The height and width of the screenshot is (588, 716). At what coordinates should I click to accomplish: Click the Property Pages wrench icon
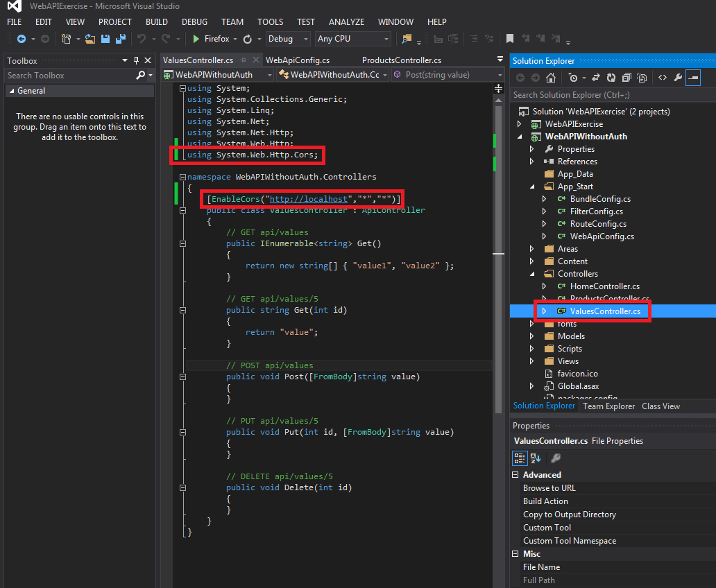tap(556, 458)
